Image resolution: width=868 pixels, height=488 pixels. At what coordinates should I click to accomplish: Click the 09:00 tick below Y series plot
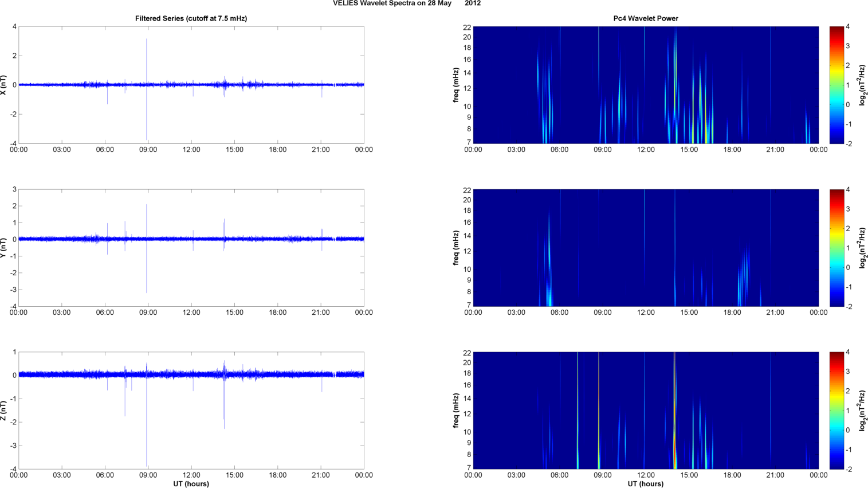[148, 313]
